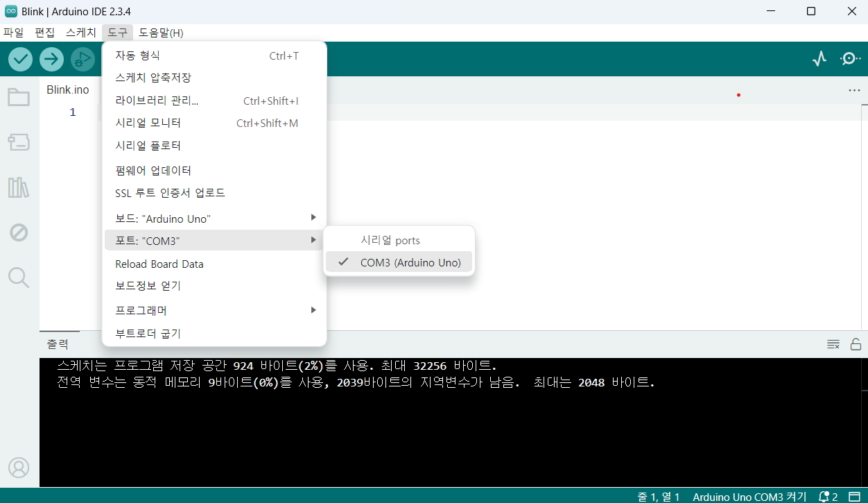Close the Arduino IDE window

pos(851,11)
